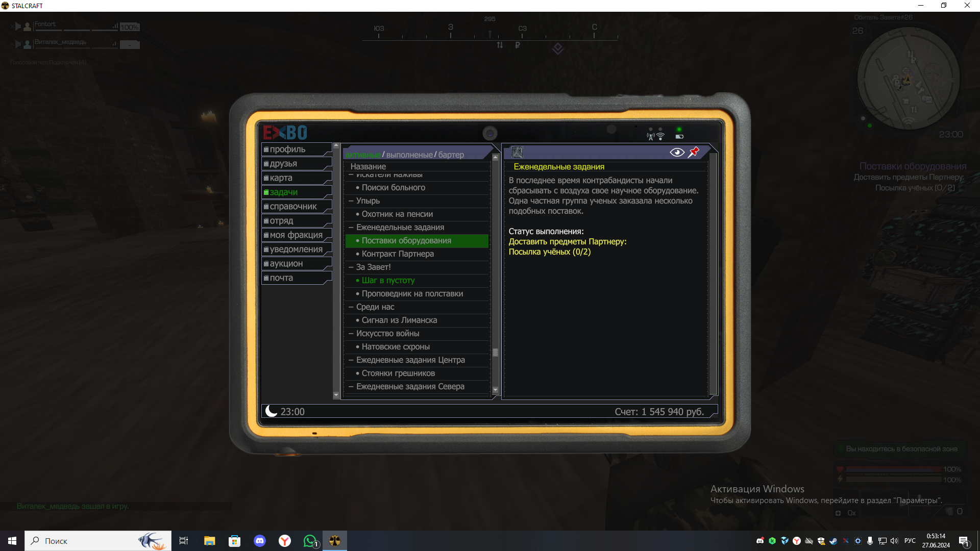Select the задачи menu item
Screen dimensions: 980x551
click(297, 192)
